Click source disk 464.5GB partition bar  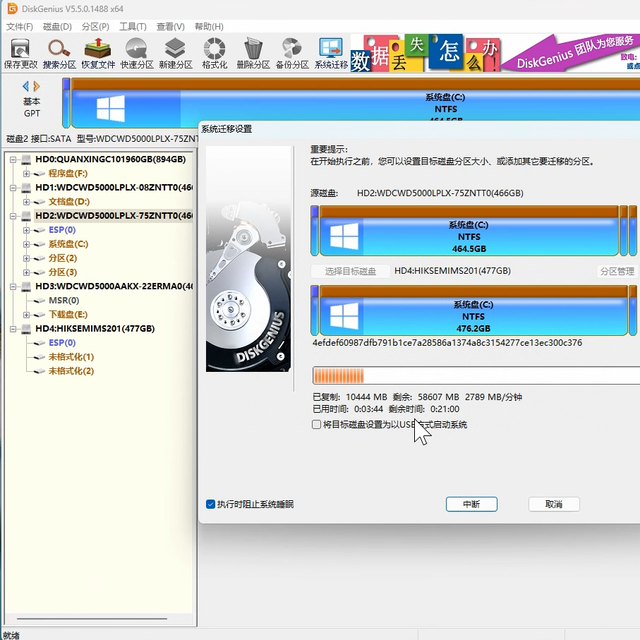point(469,231)
